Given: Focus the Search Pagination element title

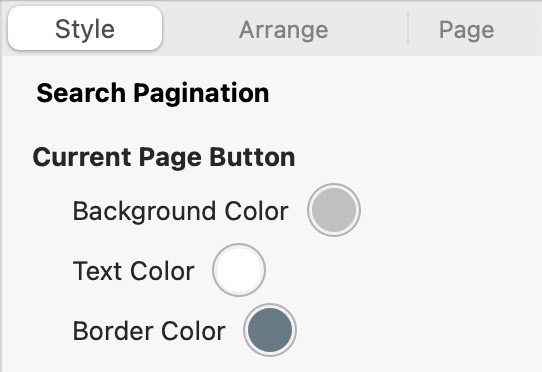Looking at the screenshot, I should [153, 93].
